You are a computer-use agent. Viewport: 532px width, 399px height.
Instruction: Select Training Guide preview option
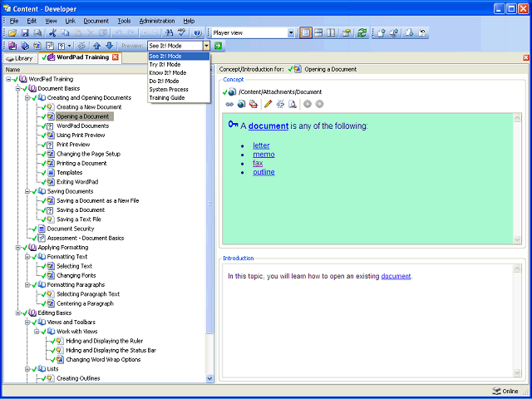(179, 98)
